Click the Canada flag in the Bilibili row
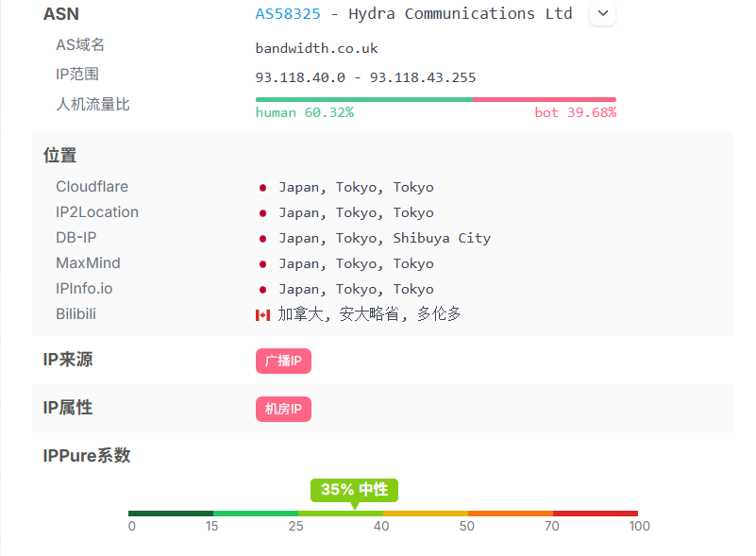The width and height of the screenshot is (756, 556). [262, 315]
